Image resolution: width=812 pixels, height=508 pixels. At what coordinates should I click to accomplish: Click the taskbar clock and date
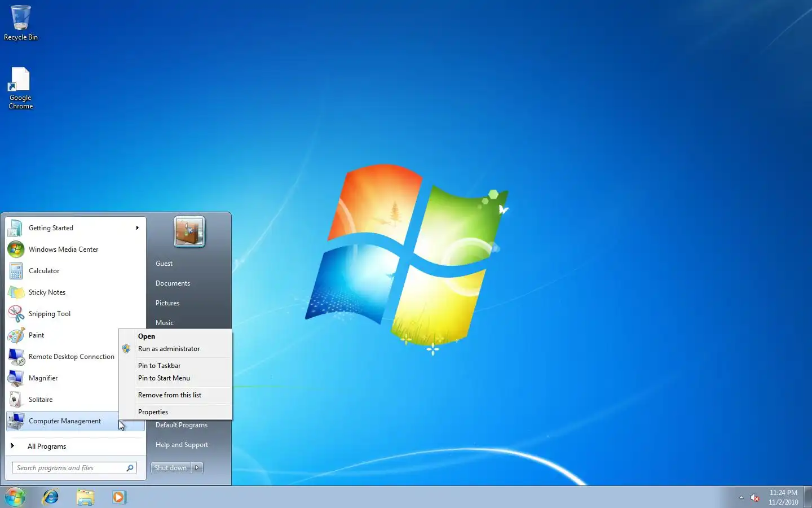tap(783, 497)
